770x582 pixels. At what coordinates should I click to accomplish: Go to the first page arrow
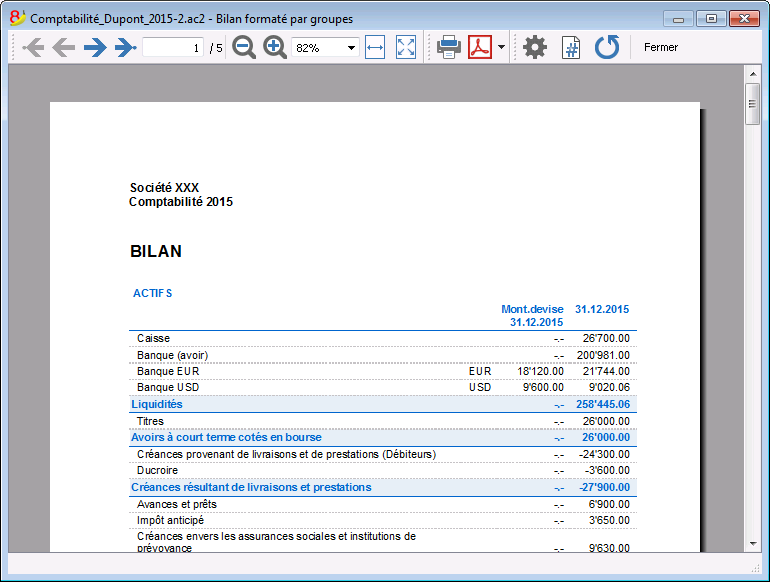(x=33, y=48)
